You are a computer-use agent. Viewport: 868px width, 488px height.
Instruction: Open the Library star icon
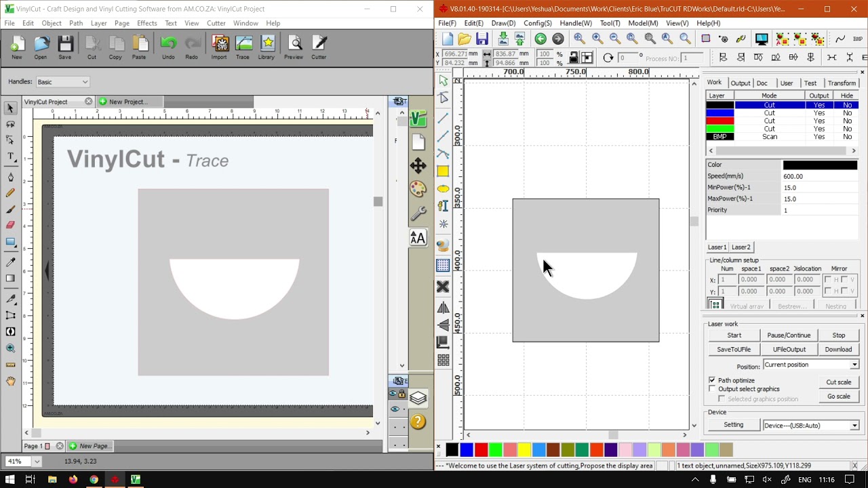(x=267, y=47)
